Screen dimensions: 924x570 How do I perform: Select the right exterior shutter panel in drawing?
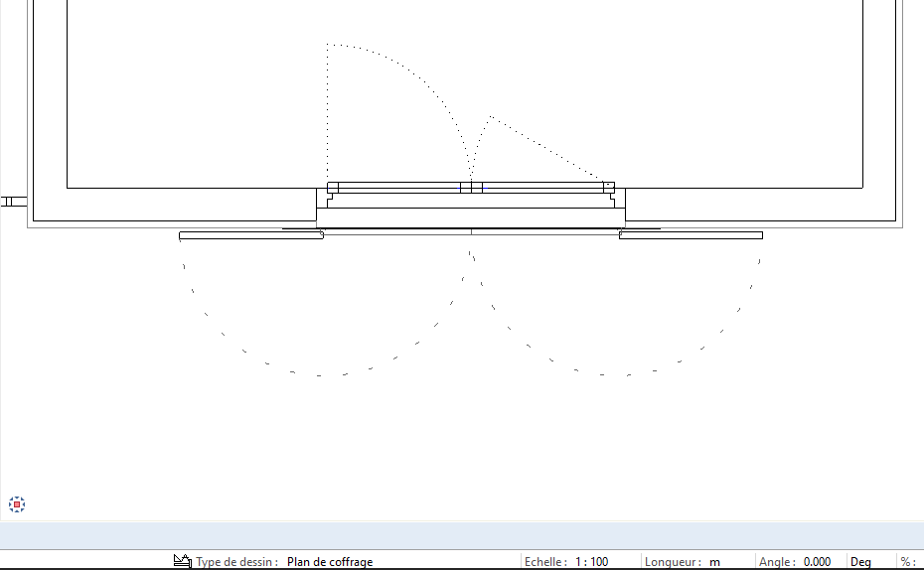click(691, 235)
